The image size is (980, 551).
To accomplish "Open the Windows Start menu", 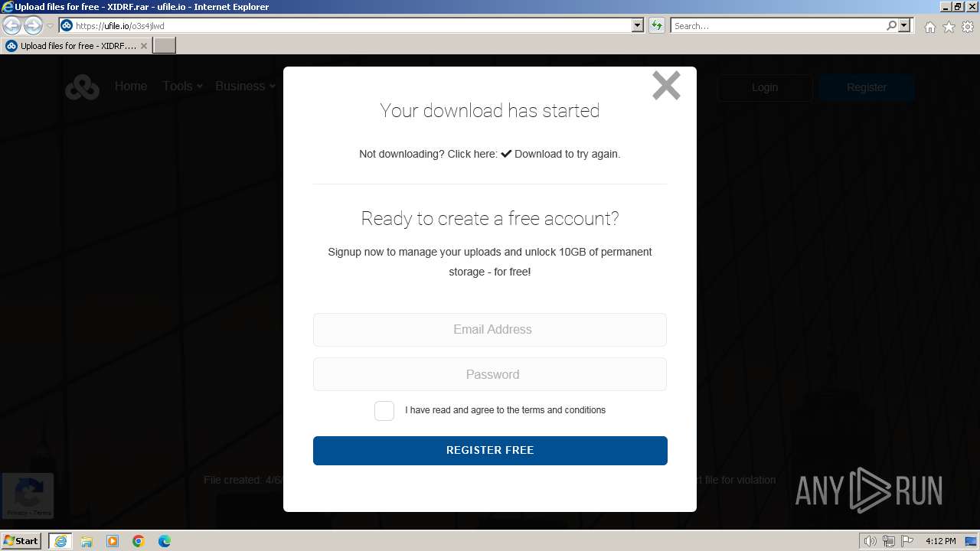I will click(x=21, y=541).
